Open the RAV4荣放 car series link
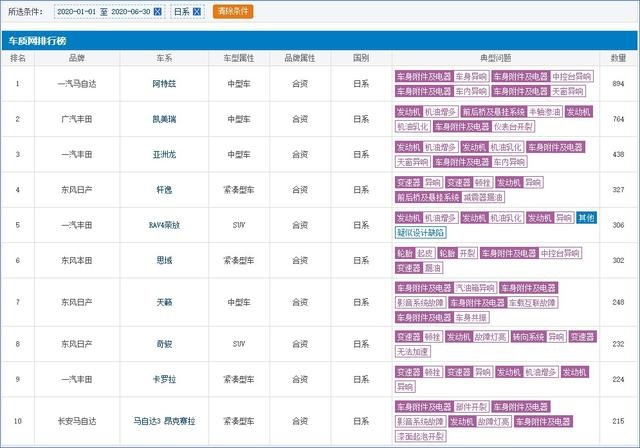Screen dimensions: 640x448 (x=164, y=225)
